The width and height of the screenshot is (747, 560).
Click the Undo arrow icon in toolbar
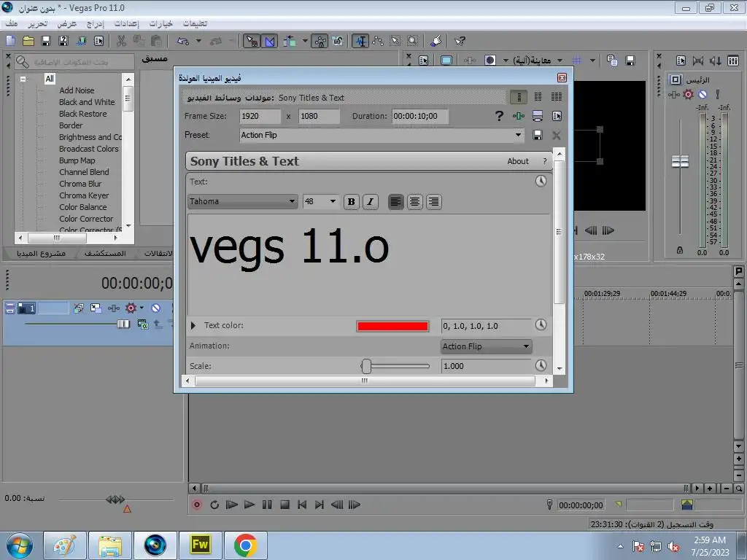(182, 41)
